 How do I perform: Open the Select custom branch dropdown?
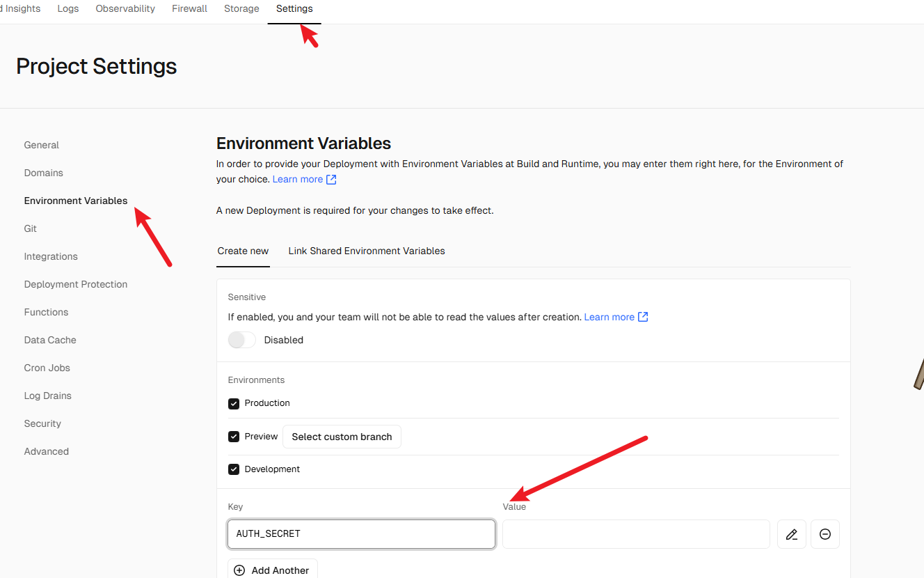(x=342, y=437)
